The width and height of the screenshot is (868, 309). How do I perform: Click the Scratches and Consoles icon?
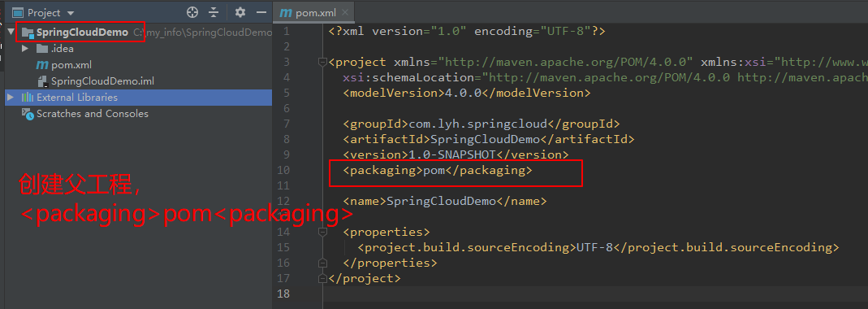(27, 114)
